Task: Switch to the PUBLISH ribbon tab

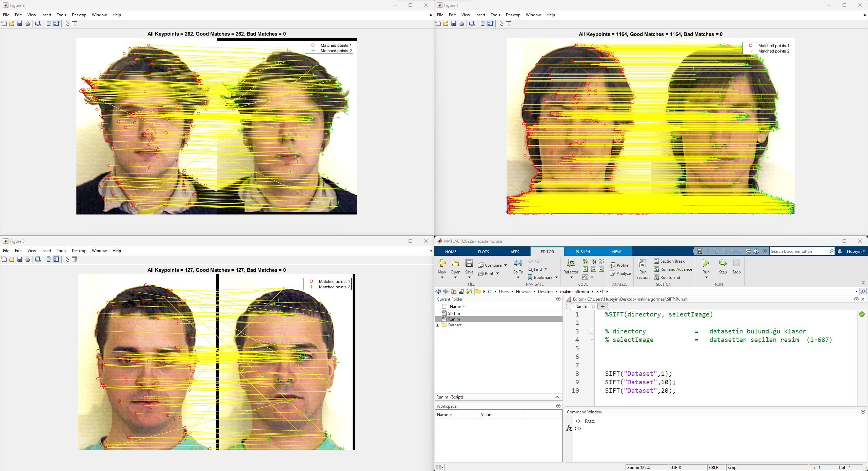Action: pos(583,252)
